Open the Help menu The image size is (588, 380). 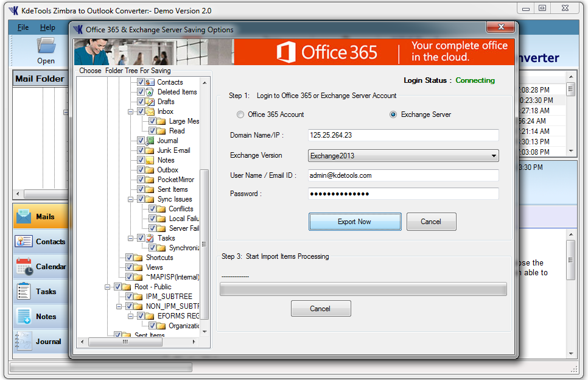(x=47, y=27)
